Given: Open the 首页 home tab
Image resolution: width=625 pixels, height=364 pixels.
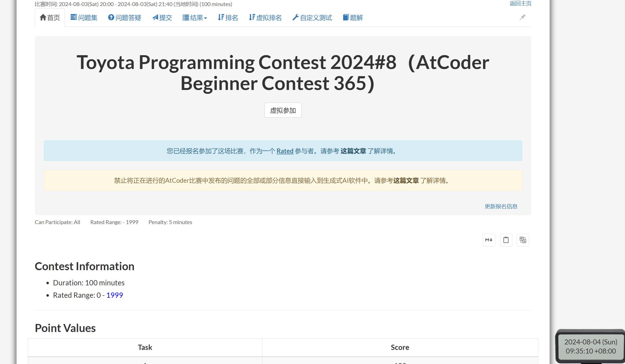Looking at the screenshot, I should coord(50,18).
